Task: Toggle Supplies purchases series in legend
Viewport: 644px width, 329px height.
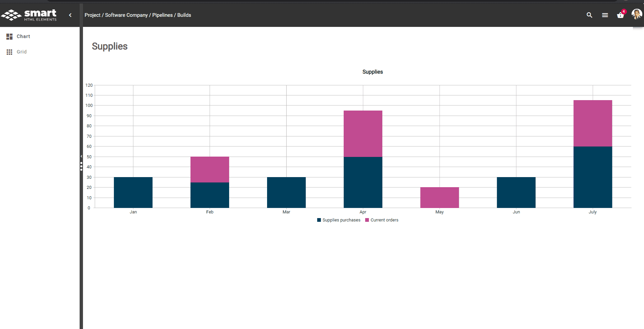Action: pyautogui.click(x=341, y=220)
